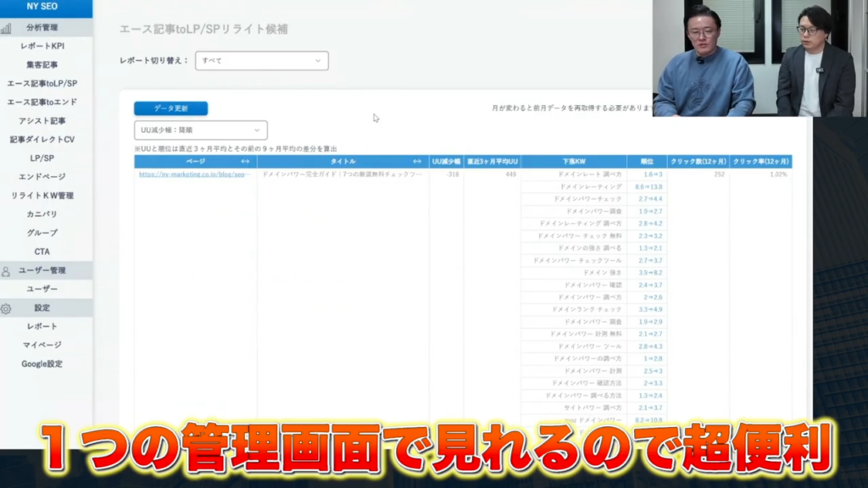Open 記事ダイレクトCV page

(42, 139)
